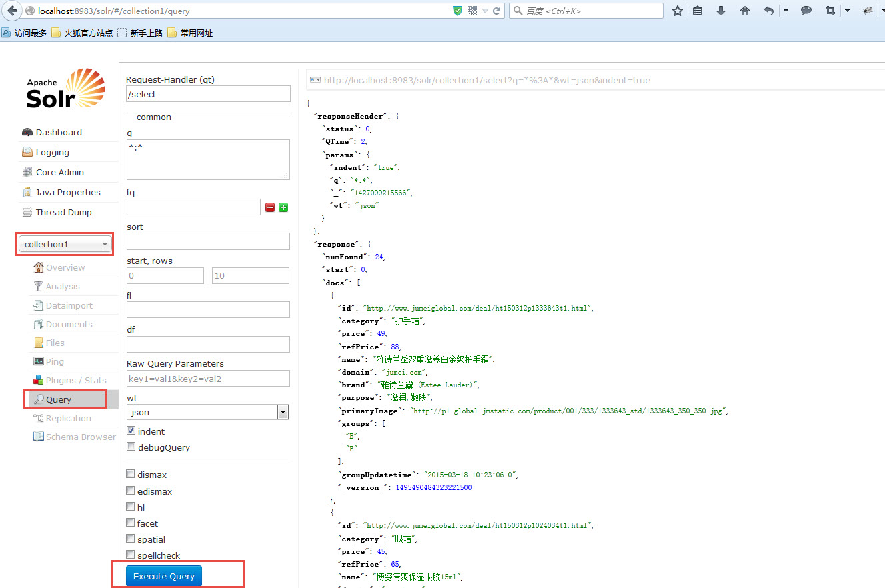The image size is (885, 588).
Task: Enable the spellcheck checkbox
Action: pos(131,555)
